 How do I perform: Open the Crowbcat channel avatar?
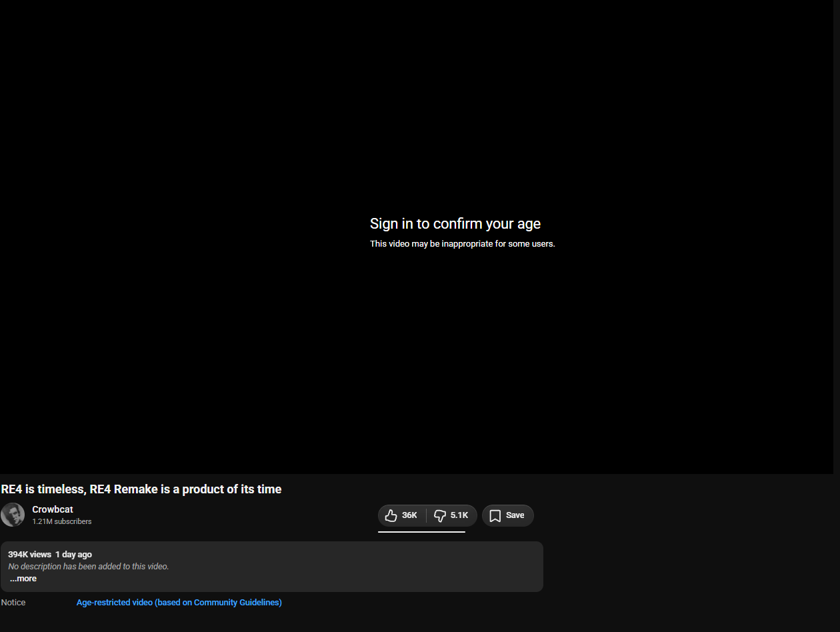(x=13, y=515)
